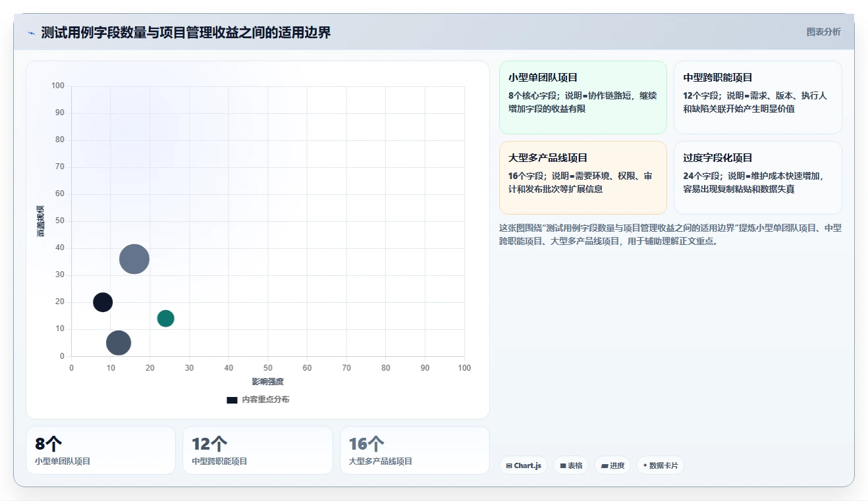Click the 16个 stat tile
The height and width of the screenshot is (501, 868).
(x=414, y=450)
